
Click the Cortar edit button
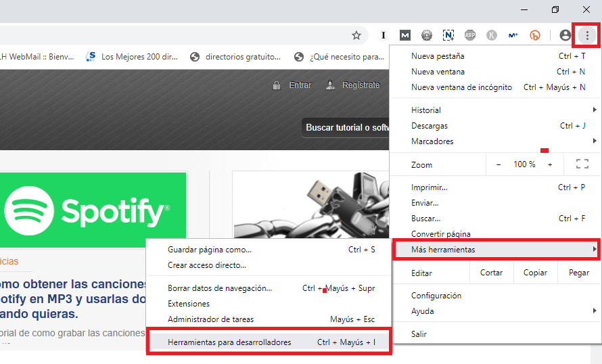pyautogui.click(x=492, y=273)
